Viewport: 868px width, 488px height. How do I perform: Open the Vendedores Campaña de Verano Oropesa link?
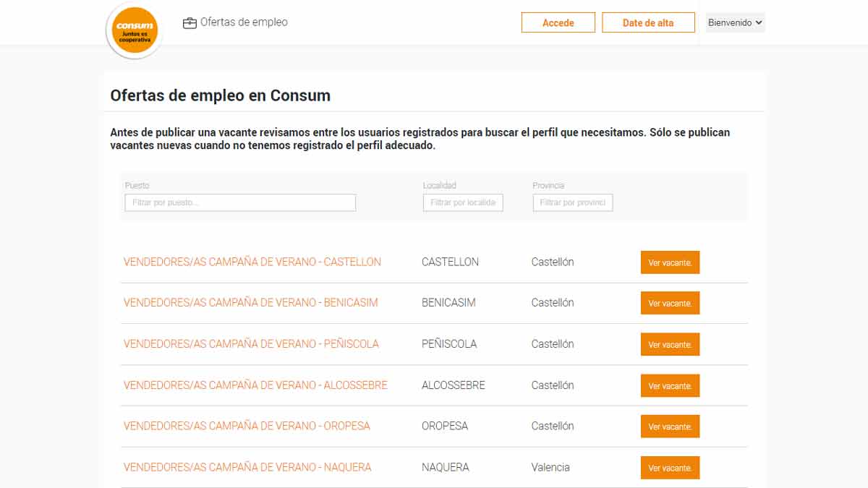pos(247,426)
